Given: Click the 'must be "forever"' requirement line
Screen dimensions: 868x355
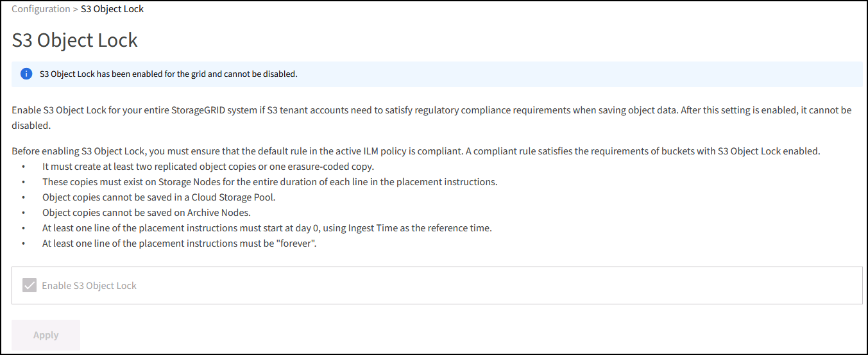Looking at the screenshot, I should [x=180, y=244].
